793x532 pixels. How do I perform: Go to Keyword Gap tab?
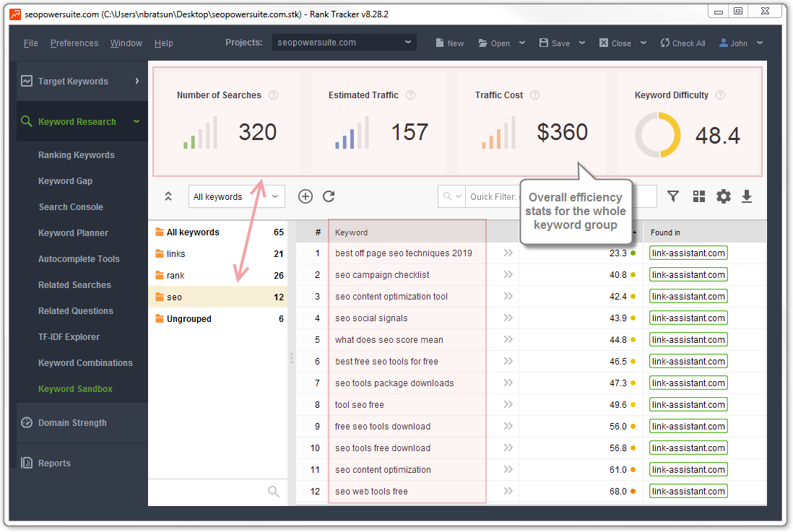pyautogui.click(x=65, y=181)
